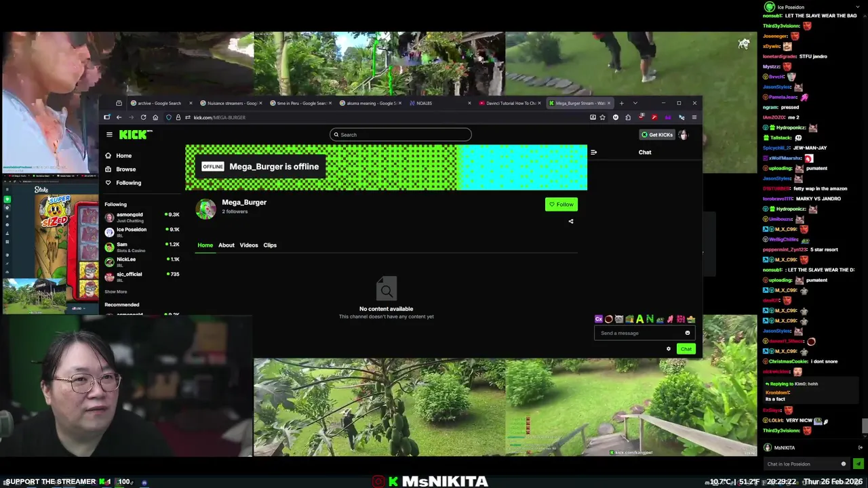The width and height of the screenshot is (868, 488).
Task: Click Mega_Burger channel avatar
Action: point(205,209)
